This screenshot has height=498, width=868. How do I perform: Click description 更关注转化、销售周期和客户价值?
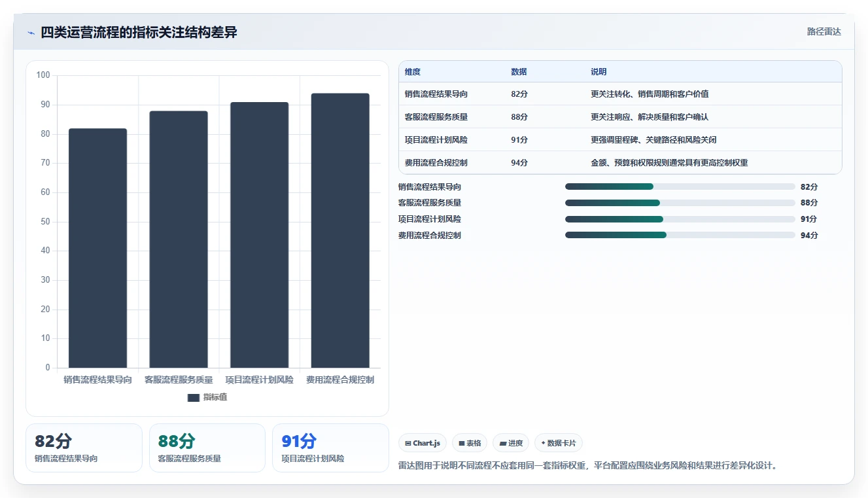coord(650,94)
